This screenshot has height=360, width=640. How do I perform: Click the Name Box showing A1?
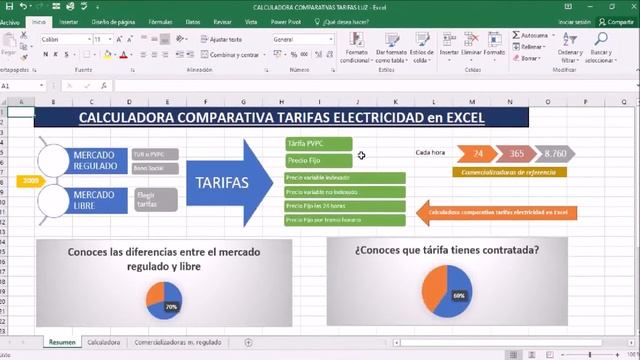[20, 86]
